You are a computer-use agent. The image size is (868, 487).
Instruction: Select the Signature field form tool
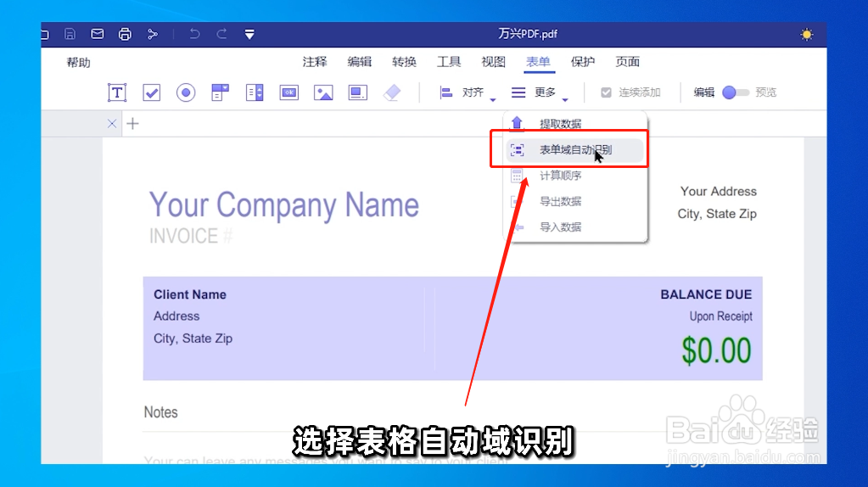[357, 92]
